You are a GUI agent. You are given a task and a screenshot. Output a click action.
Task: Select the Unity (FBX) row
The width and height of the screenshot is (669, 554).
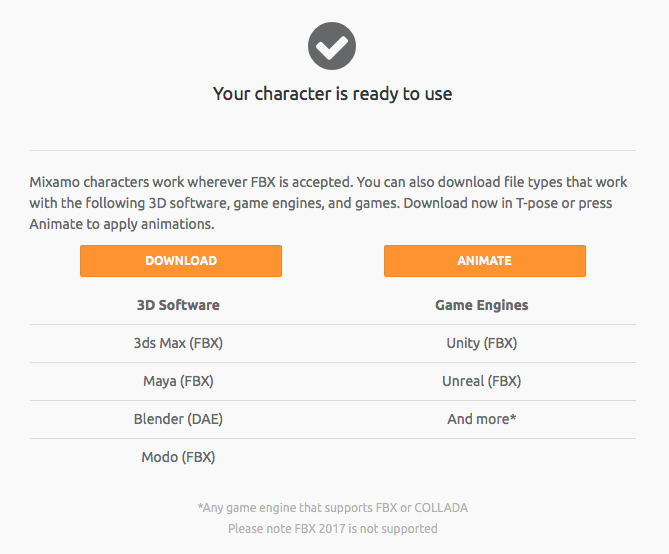tap(481, 343)
